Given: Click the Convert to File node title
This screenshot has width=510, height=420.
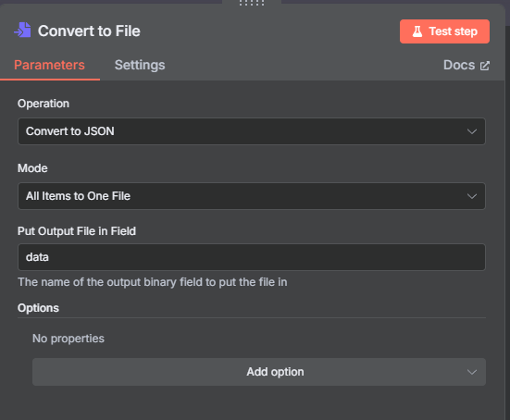Looking at the screenshot, I should 89,31.
